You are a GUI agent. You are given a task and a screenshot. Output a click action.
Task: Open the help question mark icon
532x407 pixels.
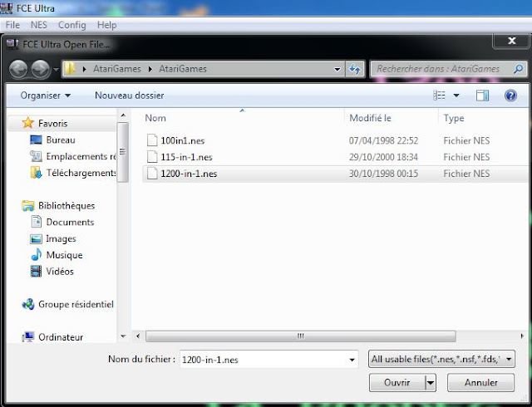click(x=510, y=96)
